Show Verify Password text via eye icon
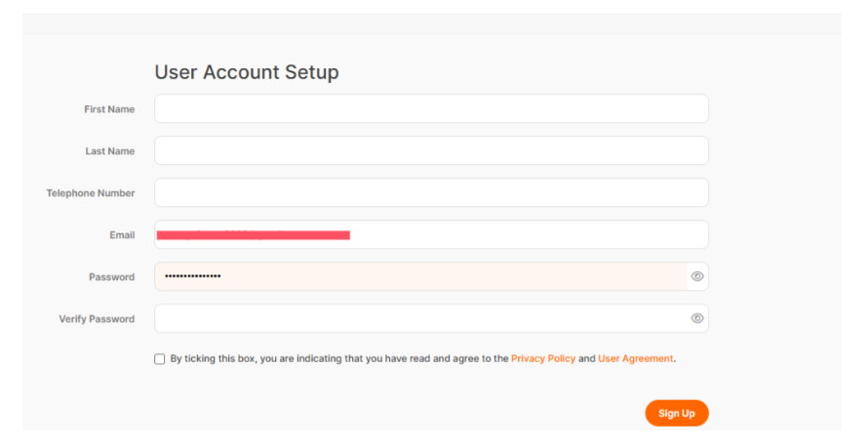Screen dimensions: 868x448 [x=697, y=318]
